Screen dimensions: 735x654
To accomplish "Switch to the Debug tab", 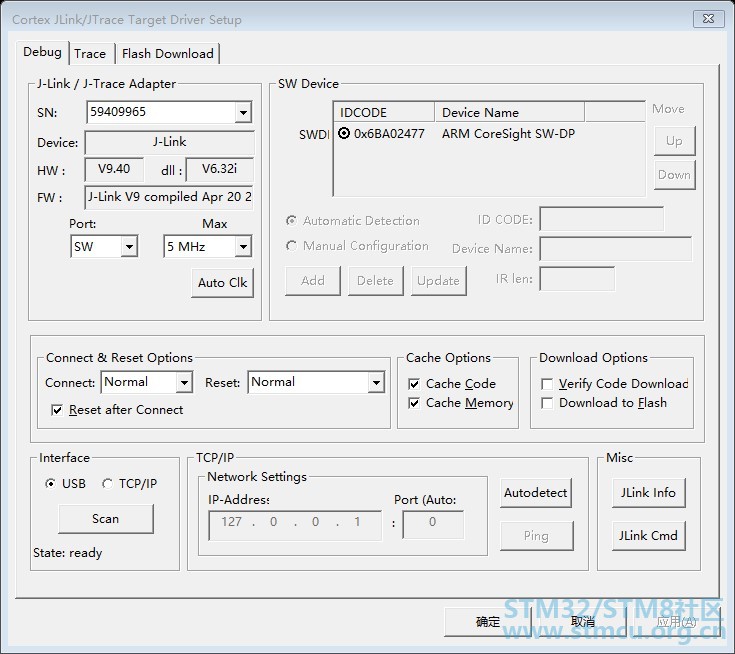I will click(42, 52).
